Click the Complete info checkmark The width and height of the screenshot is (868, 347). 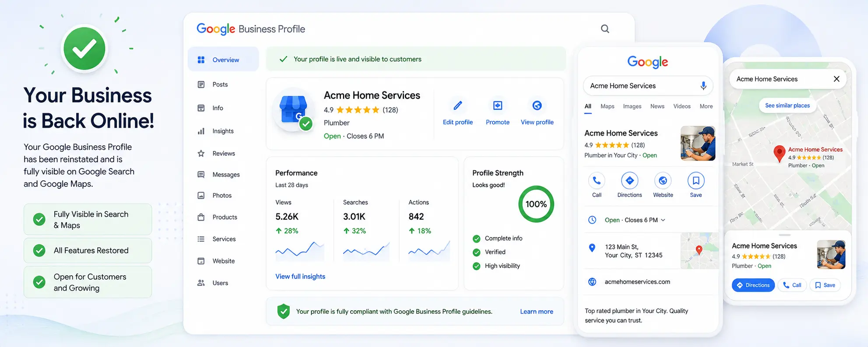click(x=477, y=238)
